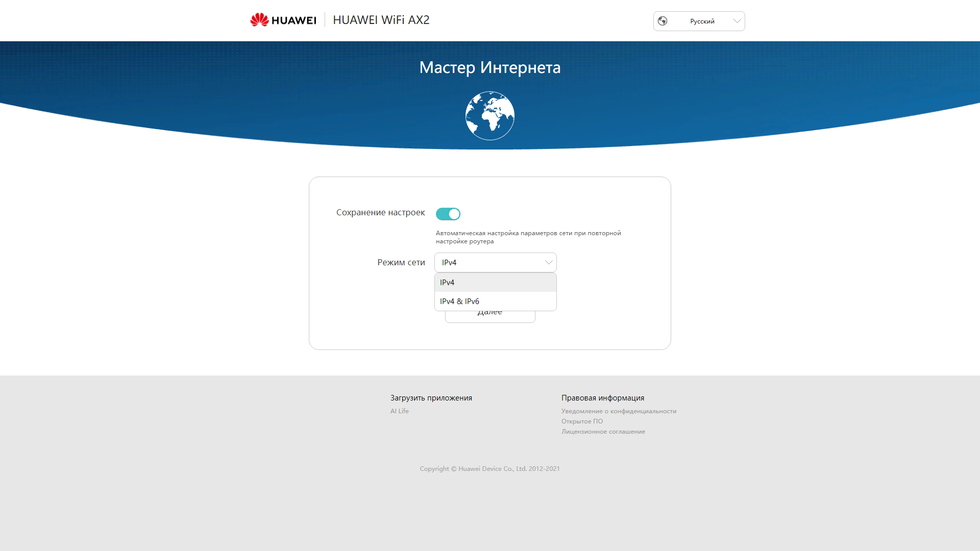Viewport: 980px width, 551px height.
Task: Open the Открытое ПО link
Action: click(x=582, y=421)
